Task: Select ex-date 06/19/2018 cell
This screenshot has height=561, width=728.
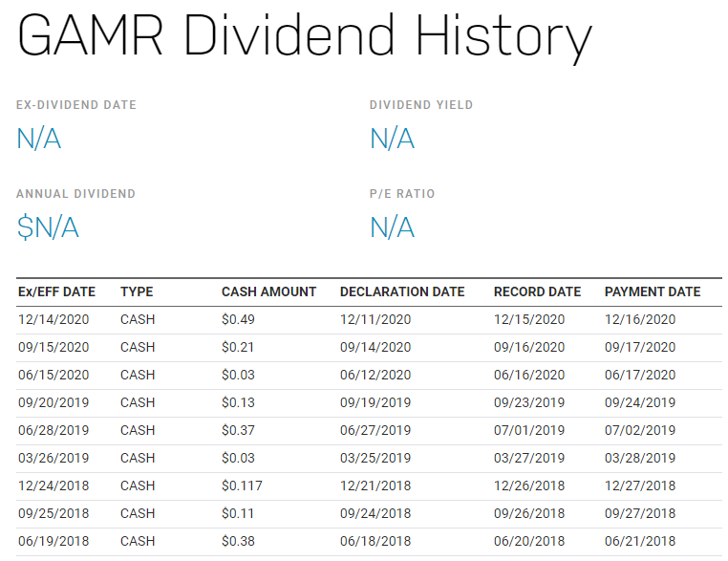Action: tap(54, 541)
